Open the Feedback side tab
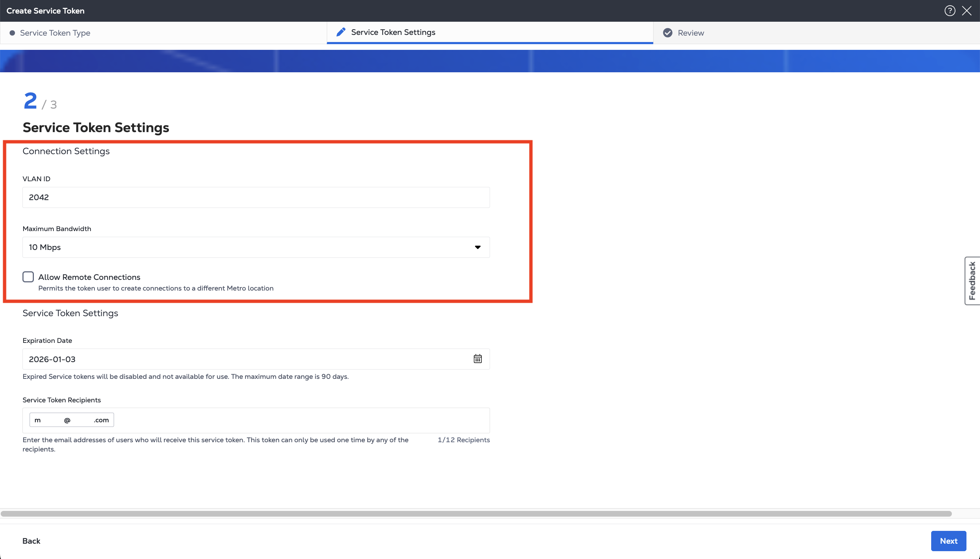The width and height of the screenshot is (980, 559). pyautogui.click(x=972, y=281)
